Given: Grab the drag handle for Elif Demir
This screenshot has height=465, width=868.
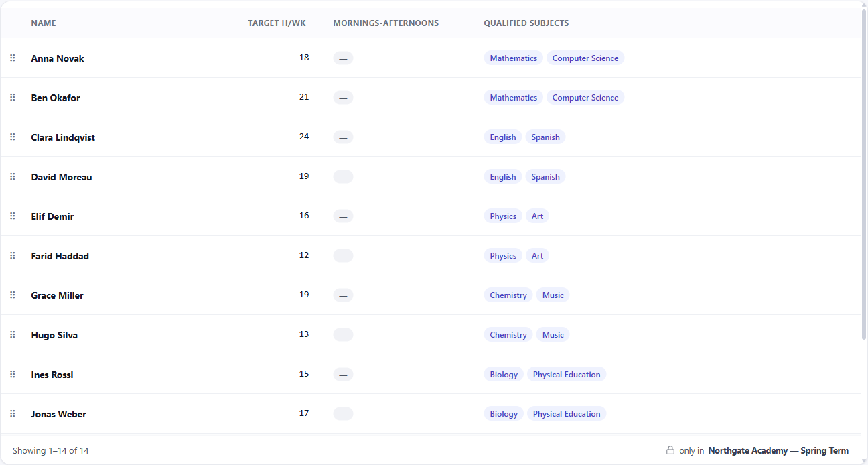Looking at the screenshot, I should pos(12,216).
